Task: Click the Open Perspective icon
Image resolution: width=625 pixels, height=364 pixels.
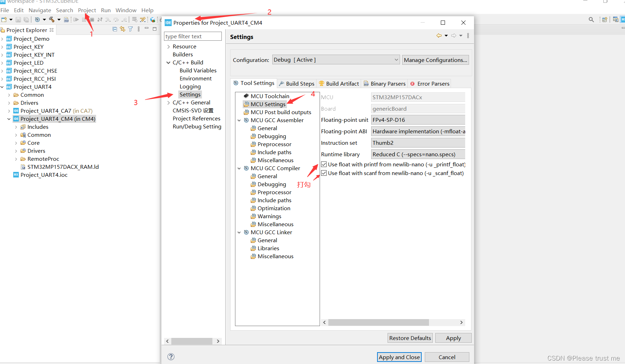Action: pos(604,19)
